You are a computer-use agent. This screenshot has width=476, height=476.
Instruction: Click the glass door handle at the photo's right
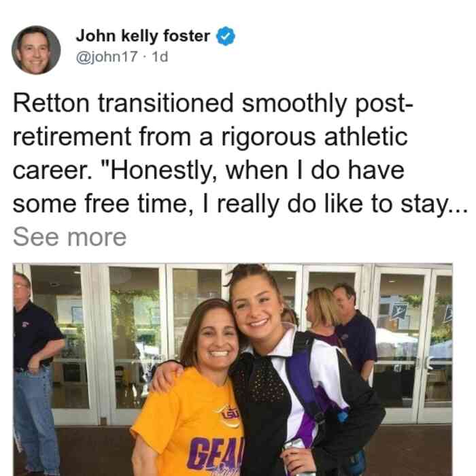coord(428,365)
